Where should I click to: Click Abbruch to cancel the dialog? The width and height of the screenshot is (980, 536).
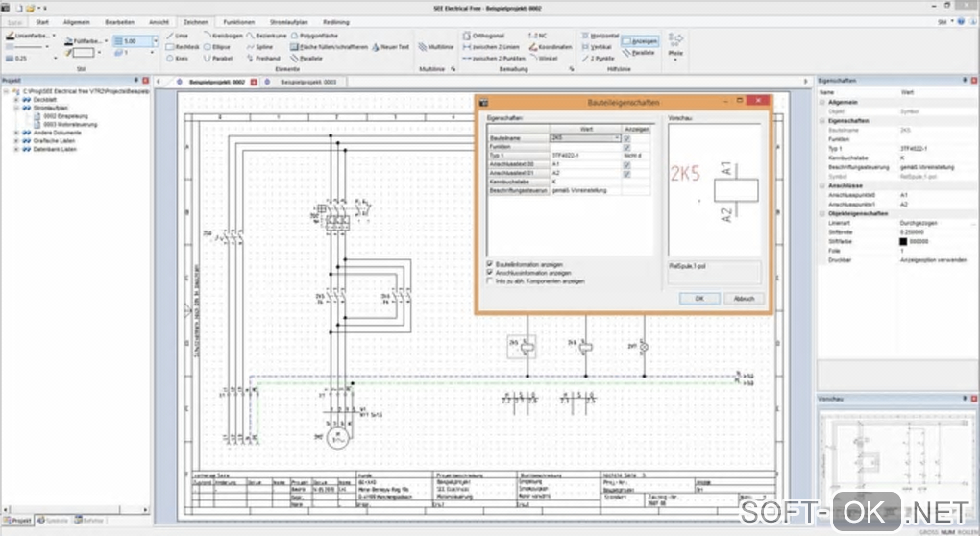(x=743, y=299)
